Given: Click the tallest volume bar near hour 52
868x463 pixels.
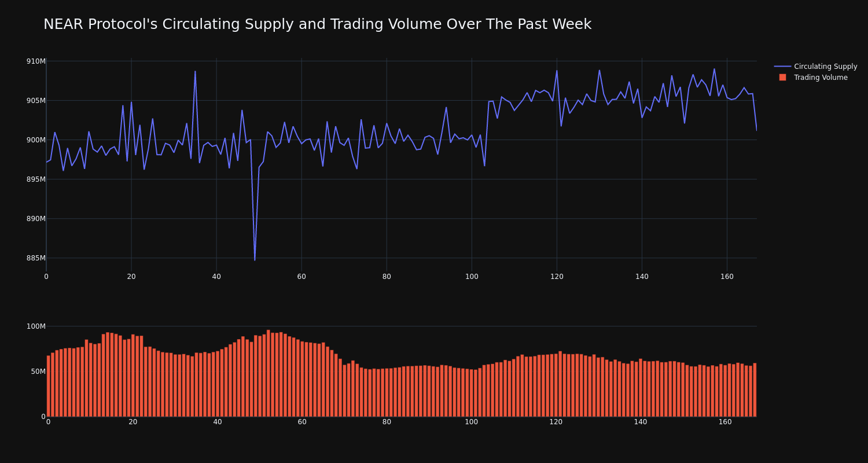Looking at the screenshot, I should click(x=268, y=373).
